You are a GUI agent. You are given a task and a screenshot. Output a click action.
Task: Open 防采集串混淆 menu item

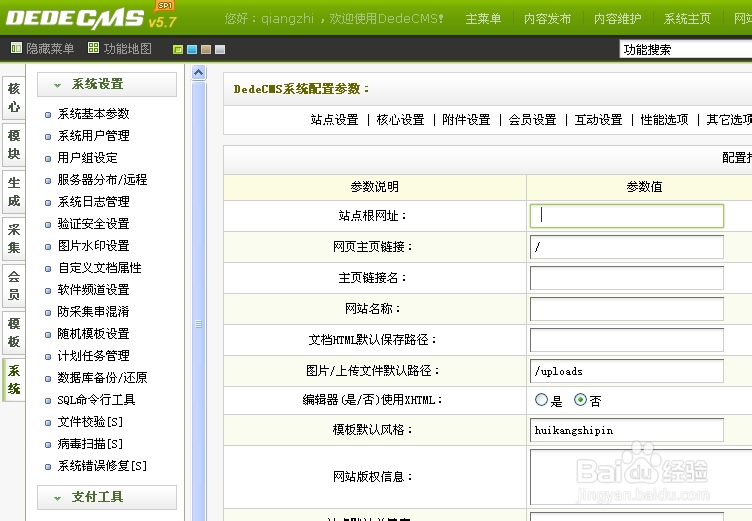(94, 312)
